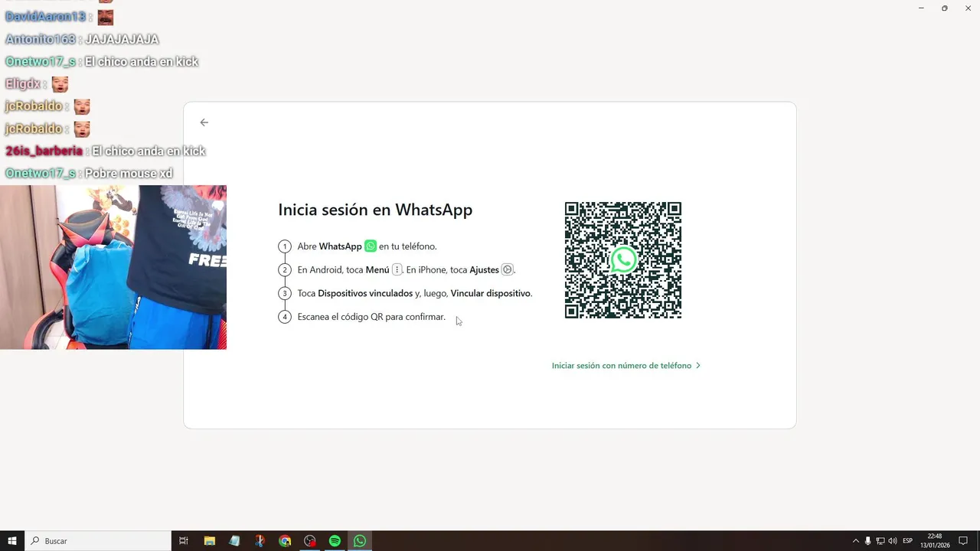The height and width of the screenshot is (551, 980).
Task: Open OBS Studio from the taskbar
Action: pos(310,541)
